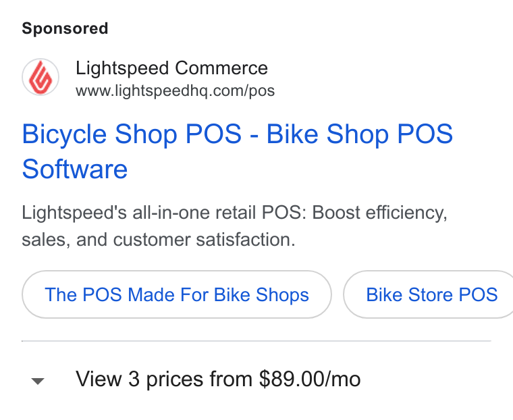Click the circular advertiser favicon
The width and height of the screenshot is (513, 420).
pyautogui.click(x=40, y=77)
